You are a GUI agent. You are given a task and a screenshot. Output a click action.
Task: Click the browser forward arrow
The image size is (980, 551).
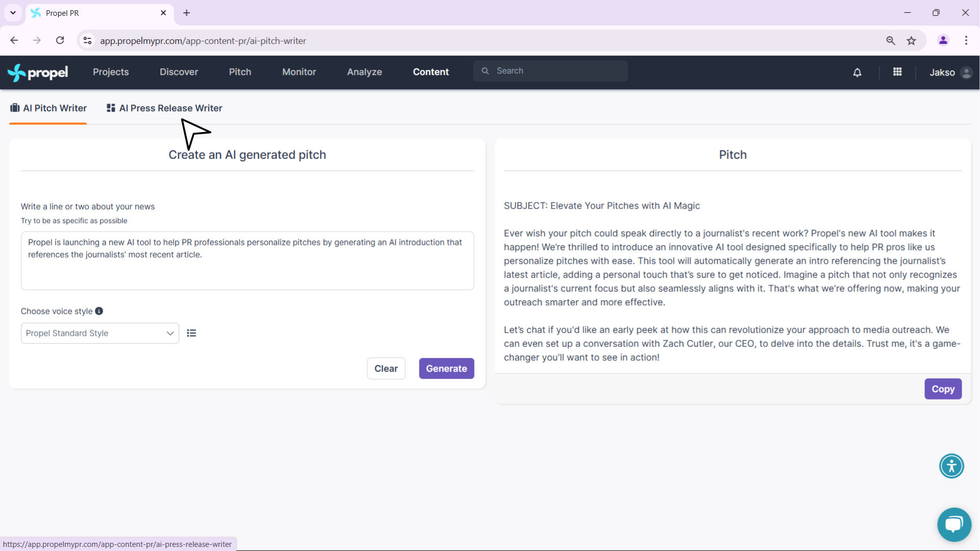pyautogui.click(x=37, y=40)
